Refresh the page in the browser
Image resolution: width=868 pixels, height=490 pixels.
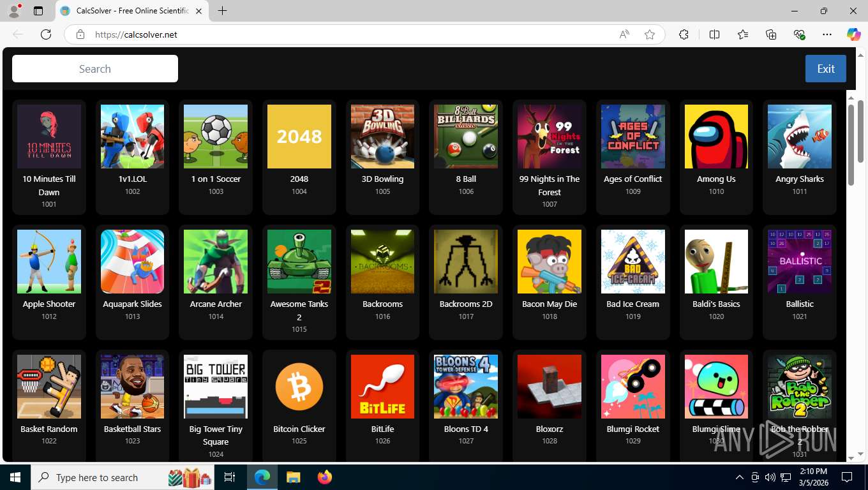coord(46,34)
